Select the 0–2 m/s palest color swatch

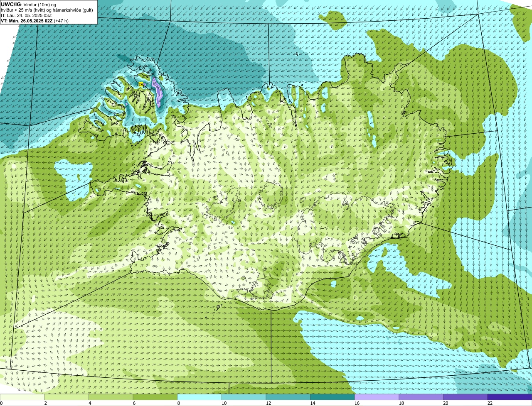click(22, 397)
